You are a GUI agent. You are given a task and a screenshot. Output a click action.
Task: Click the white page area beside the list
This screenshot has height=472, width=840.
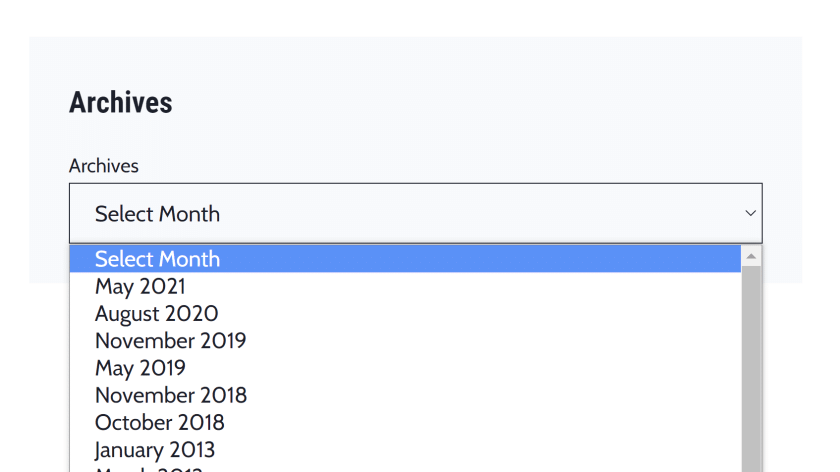pyautogui.click(x=800, y=380)
